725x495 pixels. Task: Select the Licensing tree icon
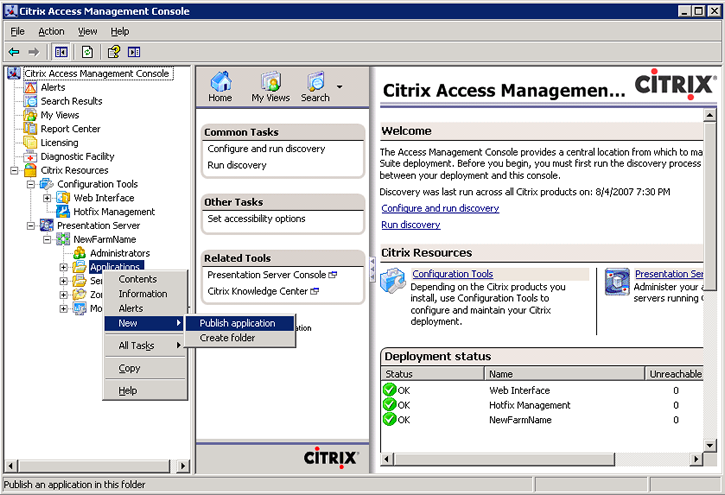click(x=31, y=142)
